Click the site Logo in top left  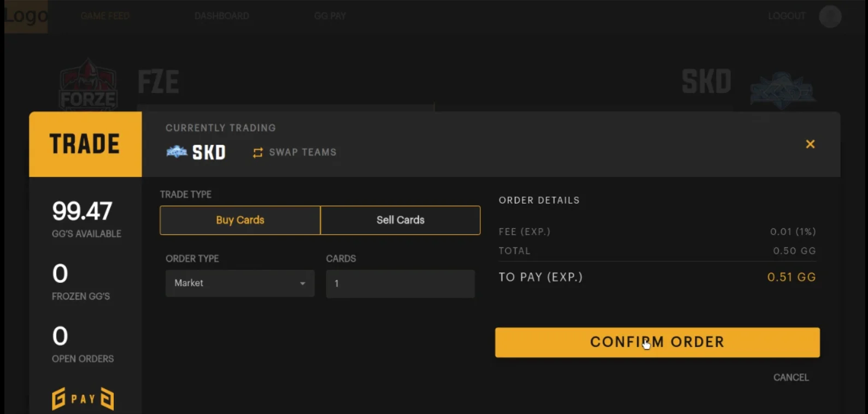click(26, 16)
